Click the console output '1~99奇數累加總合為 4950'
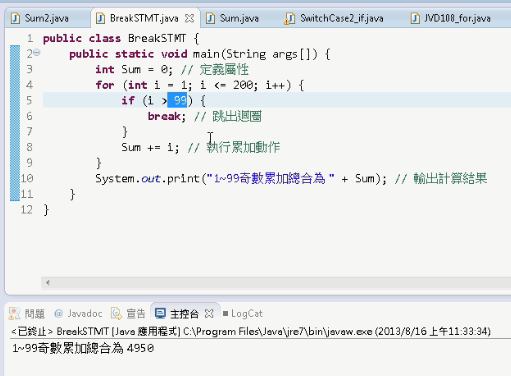The height and width of the screenshot is (376, 511). (83, 348)
